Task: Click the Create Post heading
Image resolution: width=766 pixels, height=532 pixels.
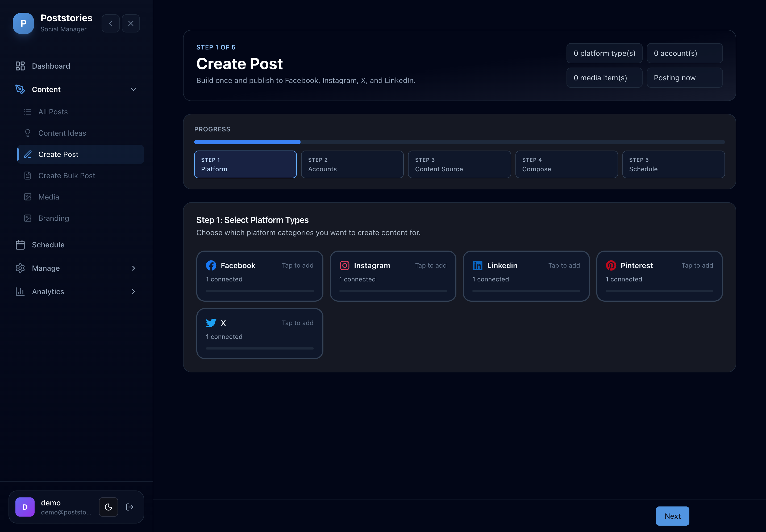Action: 239,64
